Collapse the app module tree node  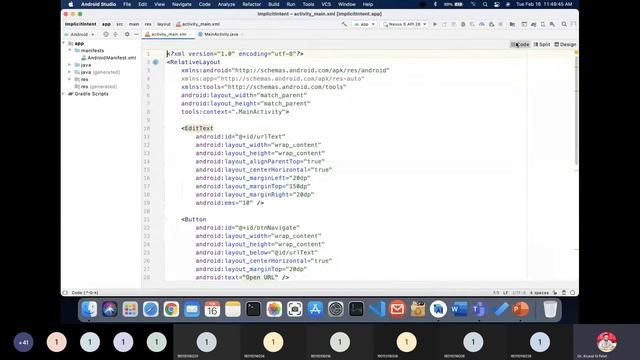pyautogui.click(x=64, y=43)
